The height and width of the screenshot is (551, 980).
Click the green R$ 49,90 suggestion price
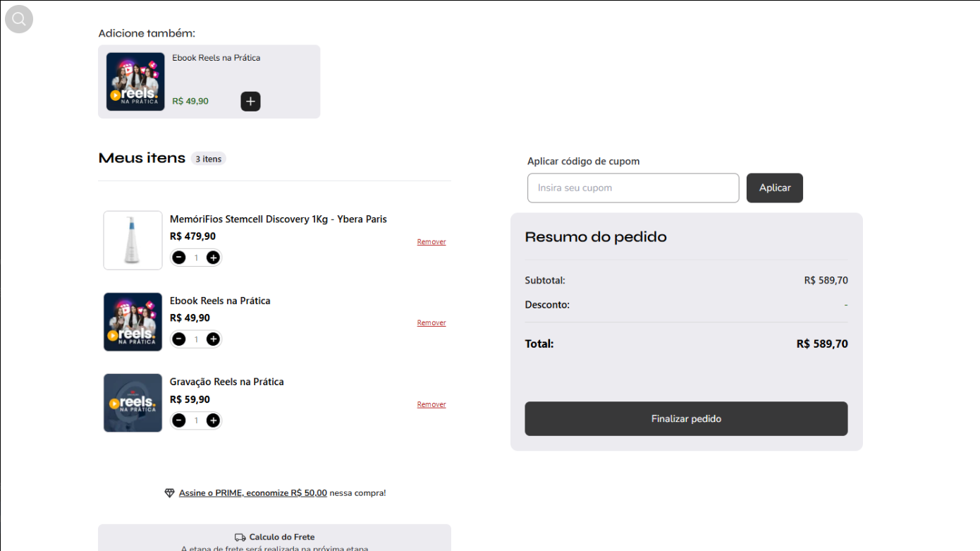tap(190, 102)
